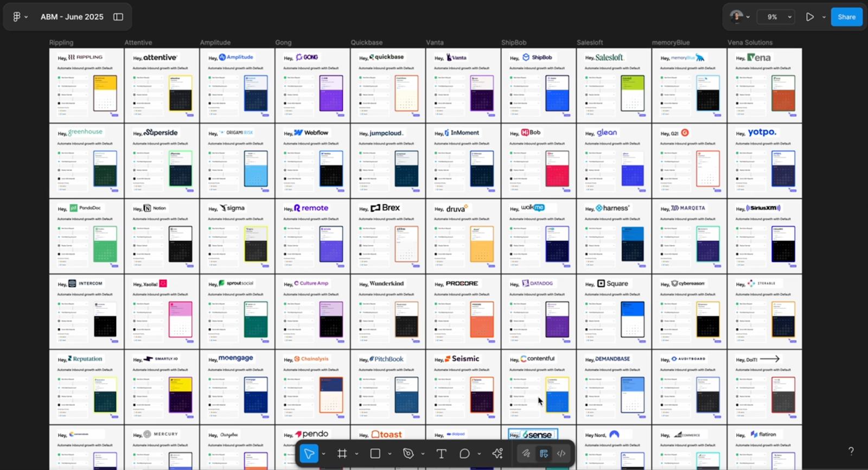Select the harness frame
Image resolution: width=868 pixels, height=470 pixels.
[x=614, y=236]
